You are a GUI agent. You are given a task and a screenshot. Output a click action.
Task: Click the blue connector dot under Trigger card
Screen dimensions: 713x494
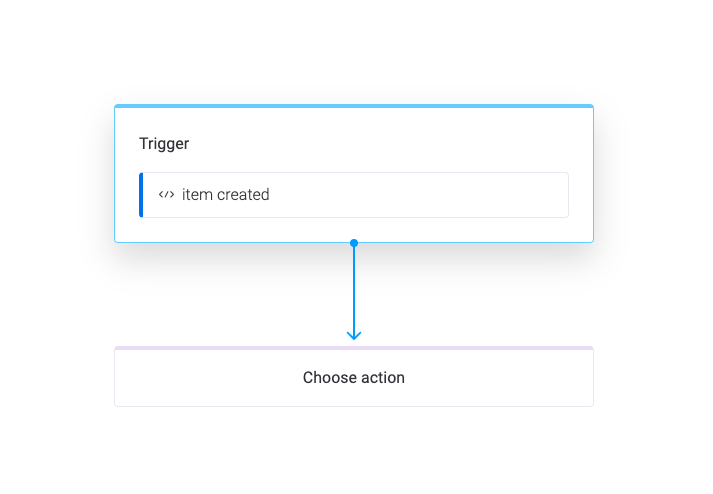[354, 243]
